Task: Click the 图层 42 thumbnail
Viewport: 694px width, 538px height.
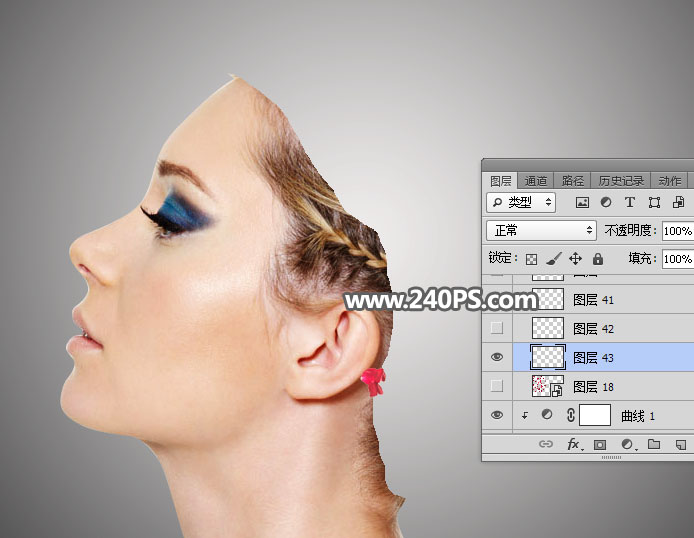Action: click(548, 328)
